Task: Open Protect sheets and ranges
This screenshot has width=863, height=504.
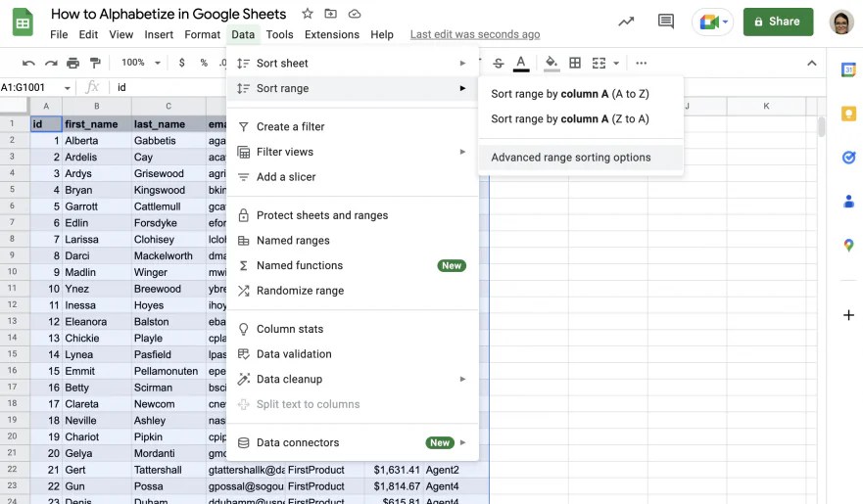Action: (353, 215)
